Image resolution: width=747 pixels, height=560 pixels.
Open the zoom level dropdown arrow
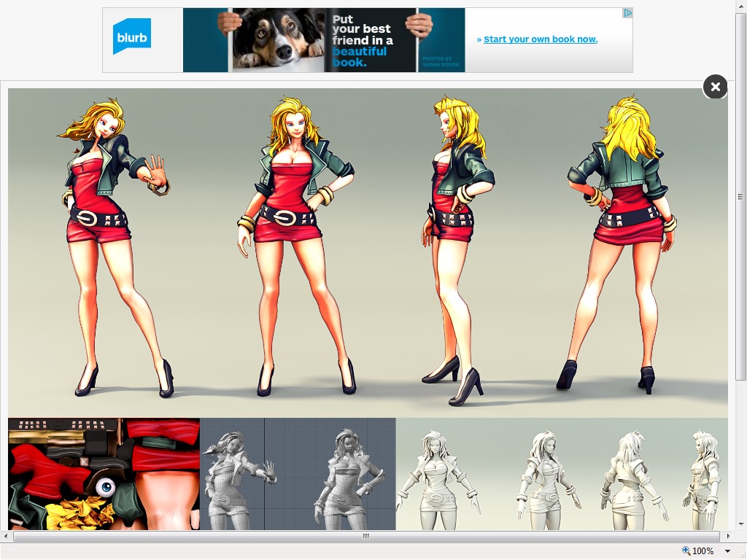click(x=727, y=551)
